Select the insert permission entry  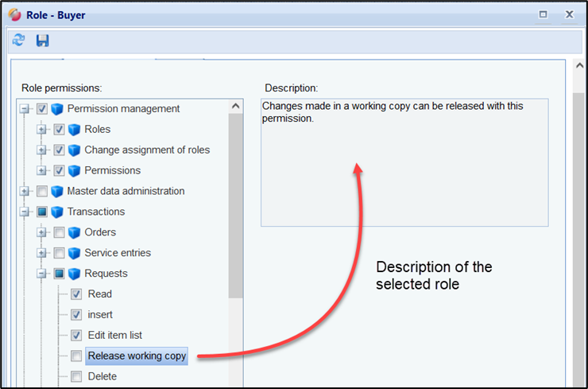[100, 315]
